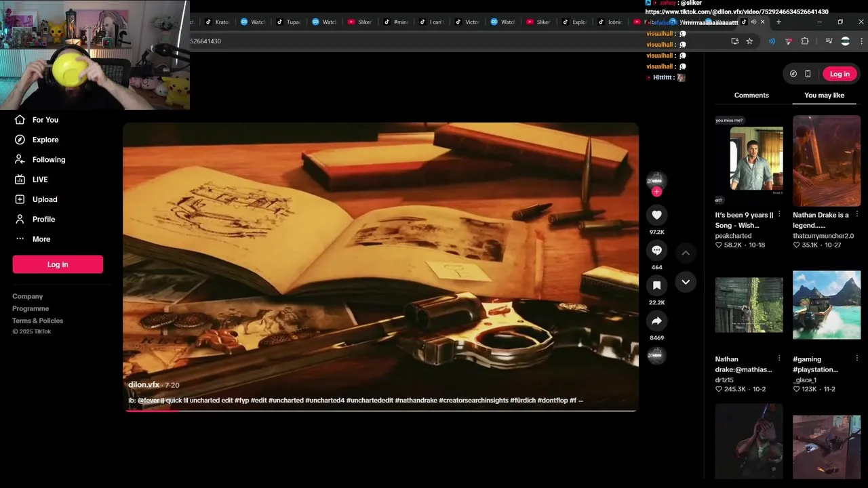
Task: Click the coin icon beside top Log in
Action: pyautogui.click(x=793, y=74)
